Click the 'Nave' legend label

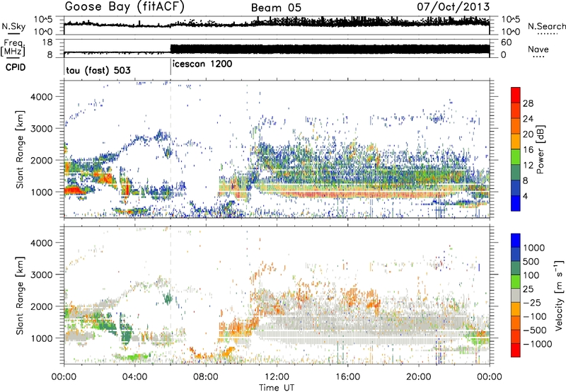pyautogui.click(x=538, y=49)
